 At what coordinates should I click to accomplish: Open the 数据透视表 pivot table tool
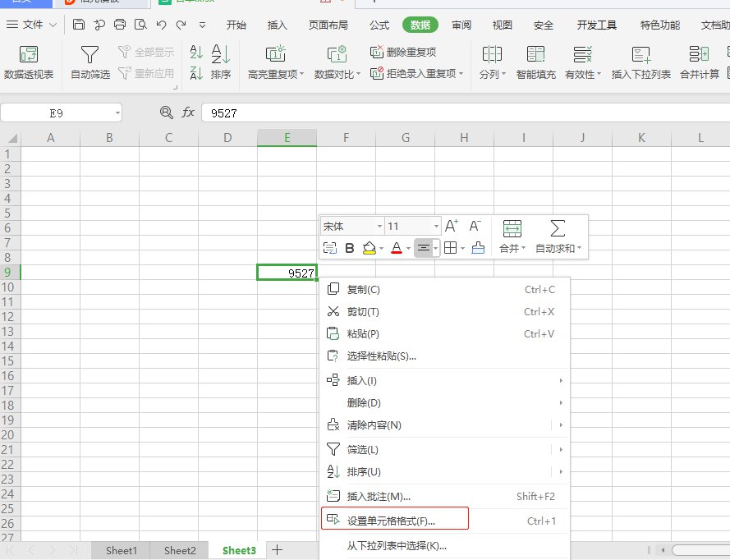click(29, 62)
